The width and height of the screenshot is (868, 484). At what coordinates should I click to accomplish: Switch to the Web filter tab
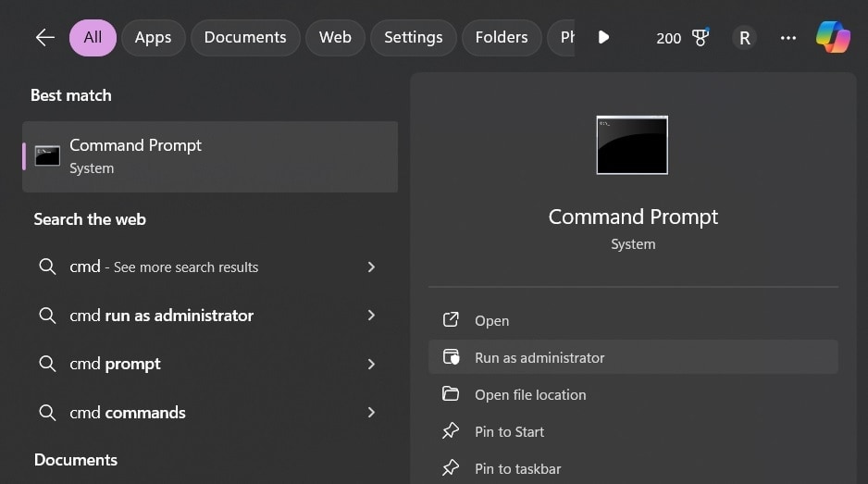click(335, 38)
